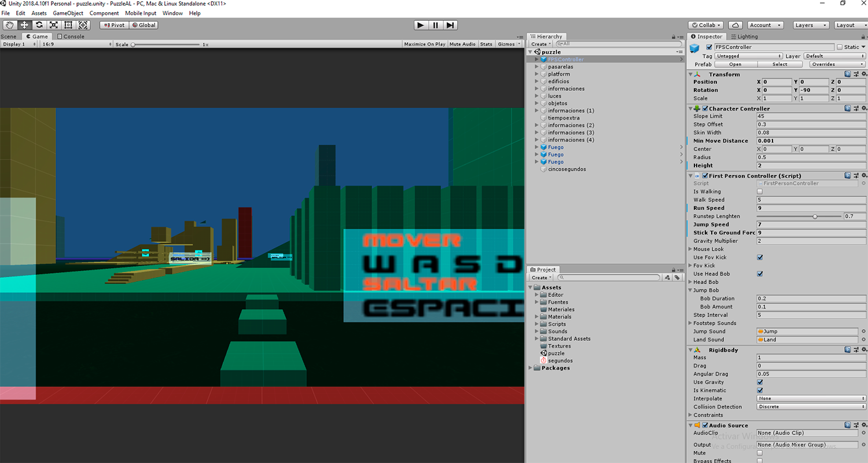
Task: Click the Walk Speed input field
Action: (x=807, y=200)
